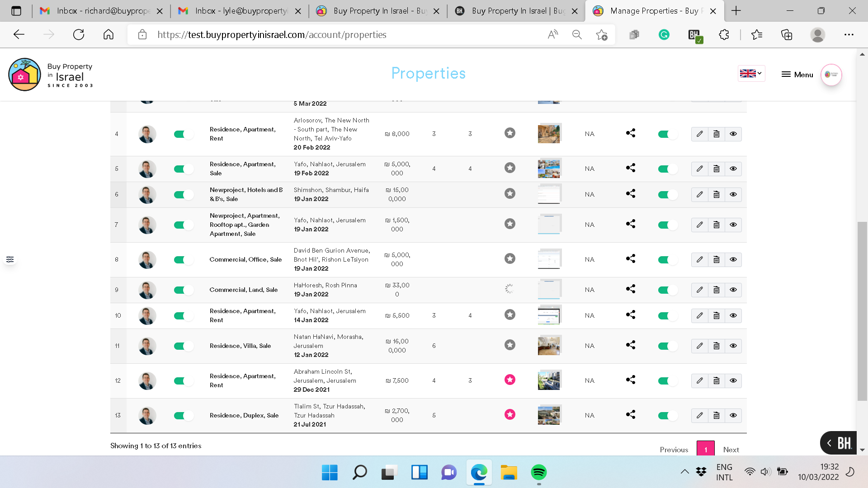Image resolution: width=868 pixels, height=488 pixels.
Task: Disable the right-side toggle for row 11
Action: point(667,346)
